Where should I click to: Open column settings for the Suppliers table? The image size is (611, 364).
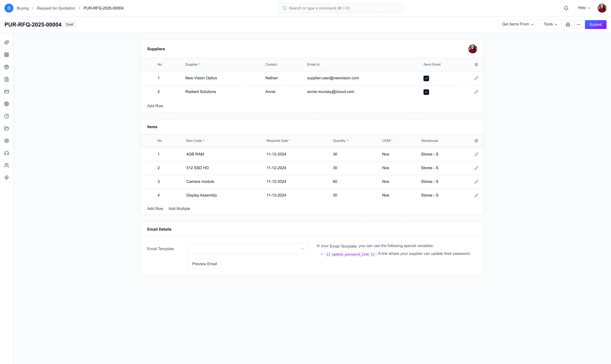click(x=476, y=64)
